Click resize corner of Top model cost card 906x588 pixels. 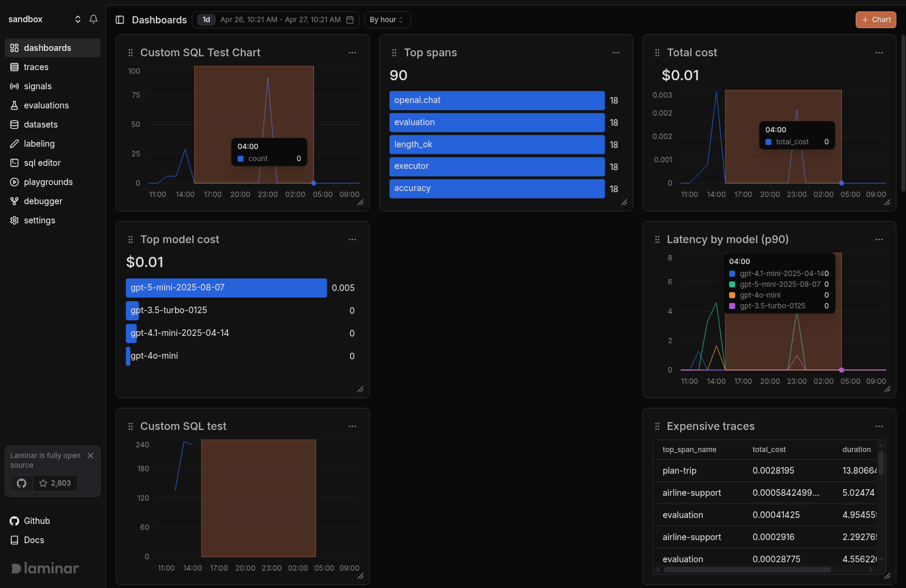click(361, 389)
